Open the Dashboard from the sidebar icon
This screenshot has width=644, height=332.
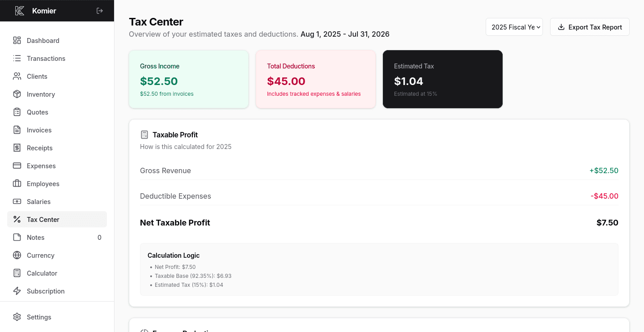(17, 40)
